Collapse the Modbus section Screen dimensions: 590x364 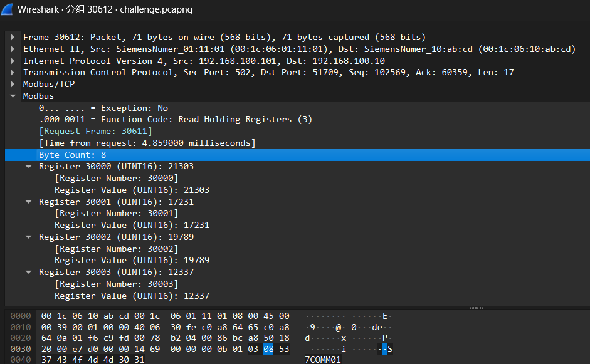tap(13, 96)
